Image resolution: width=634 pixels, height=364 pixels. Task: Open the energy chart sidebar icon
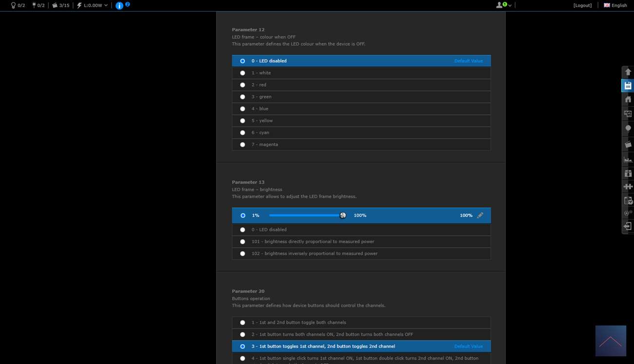(x=628, y=159)
